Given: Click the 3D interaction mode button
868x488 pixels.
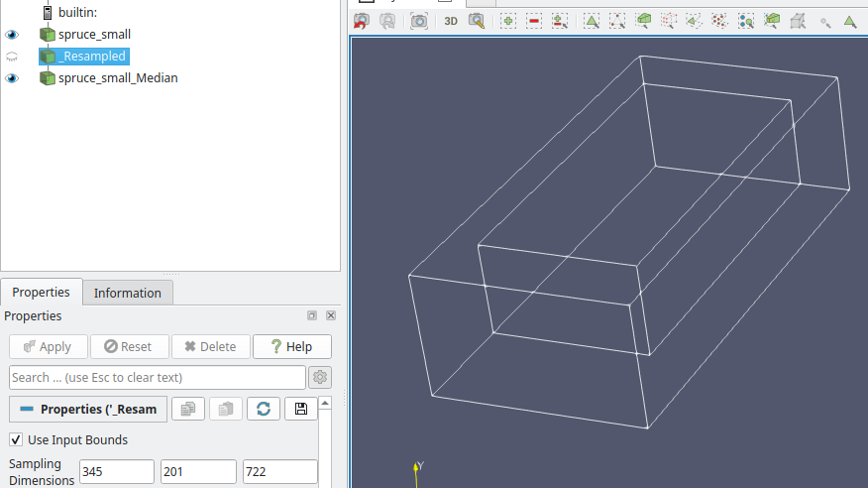Looking at the screenshot, I should 451,20.
